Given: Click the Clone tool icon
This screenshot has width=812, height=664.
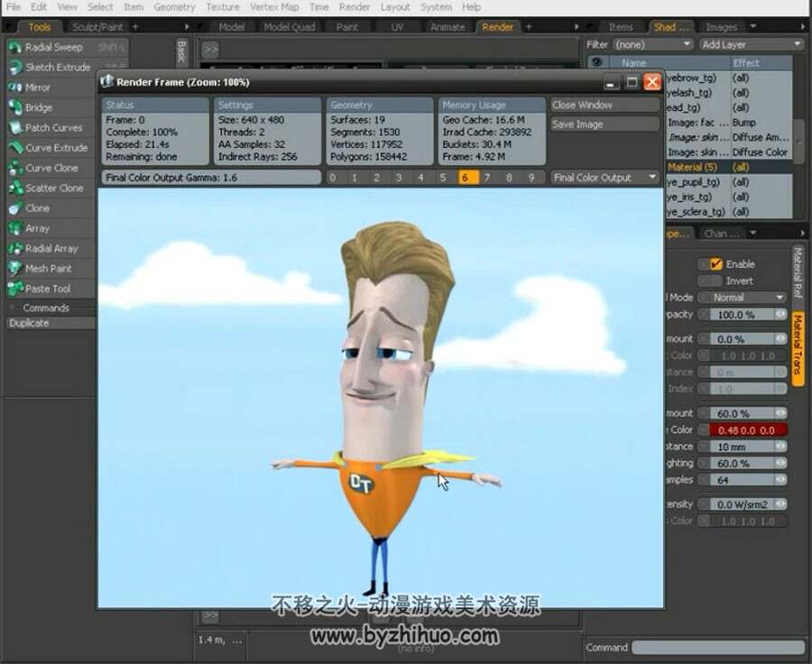Looking at the screenshot, I should click(15, 208).
